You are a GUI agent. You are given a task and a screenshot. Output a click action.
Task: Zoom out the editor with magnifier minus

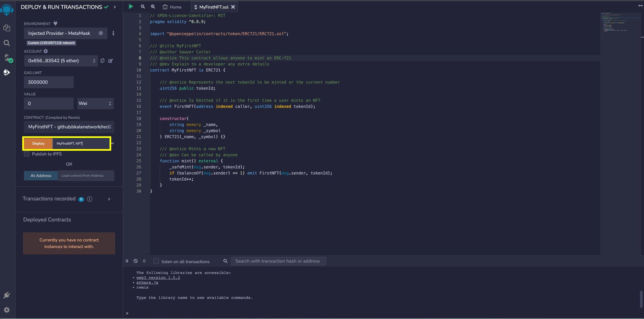pos(143,7)
